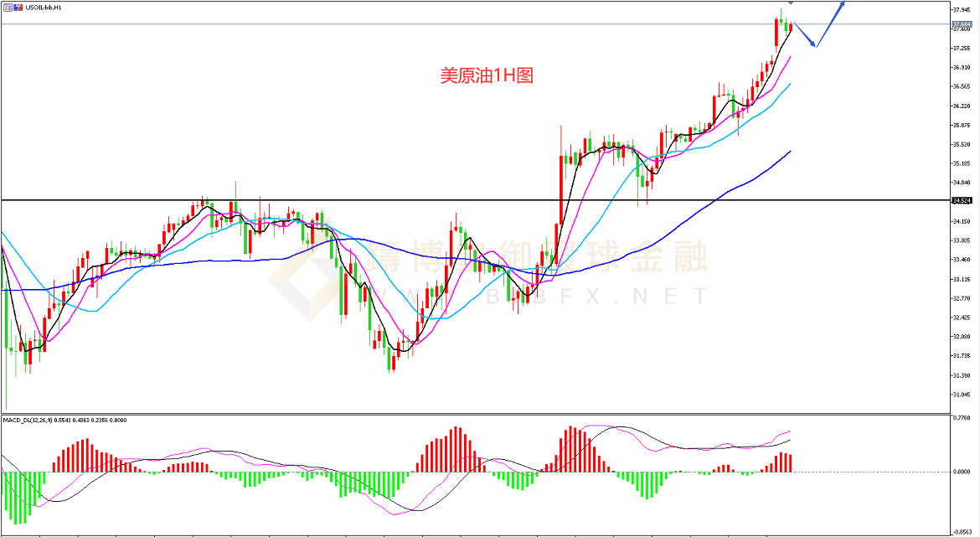This screenshot has height=537, width=980.
Task: Click the upward blue arrowhead at top
Action: tap(843, 4)
